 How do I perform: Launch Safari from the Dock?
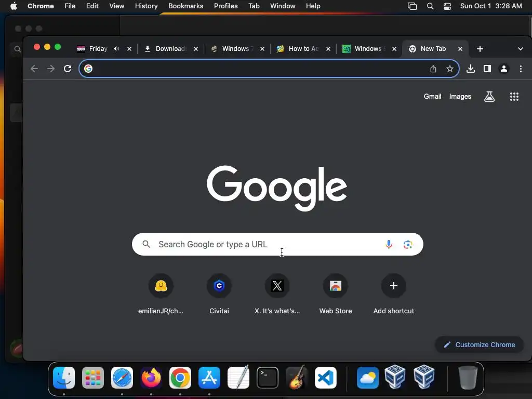coord(122,378)
